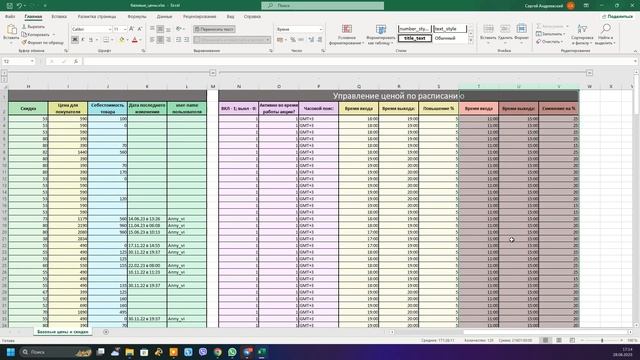Viewport: 640px width, 360px height.
Task: Open the Fill (Заполнить) dropdown
Action: [551, 34]
